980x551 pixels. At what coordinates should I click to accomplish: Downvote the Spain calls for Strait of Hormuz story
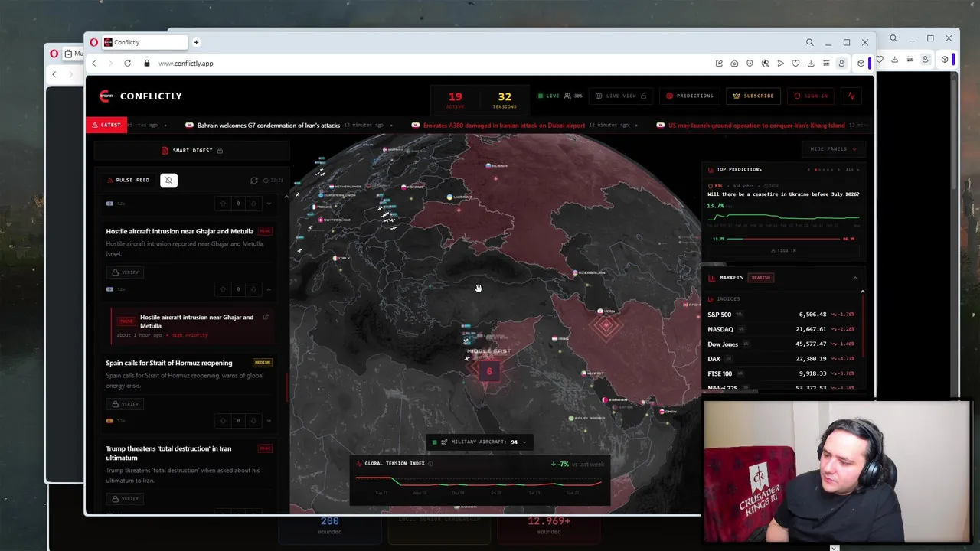[253, 421]
